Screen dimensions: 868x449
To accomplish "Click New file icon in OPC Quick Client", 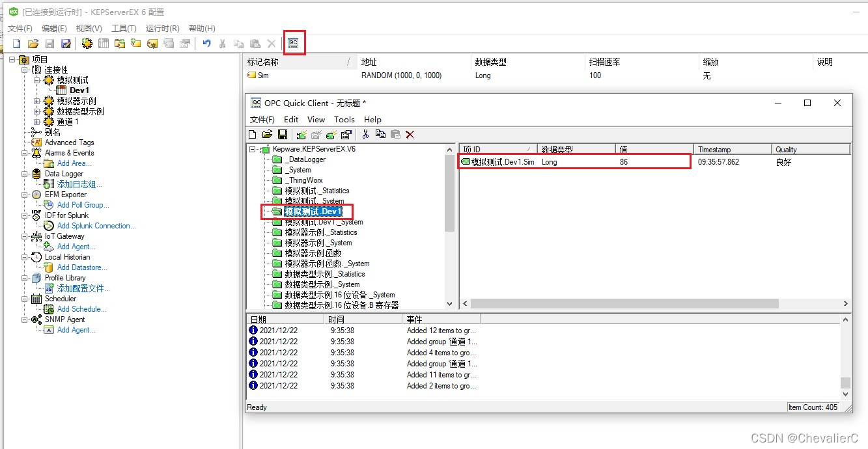I will (253, 135).
